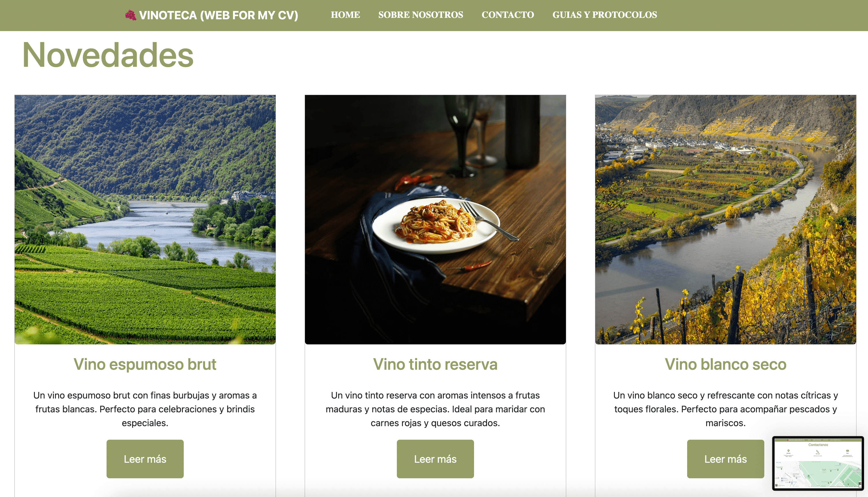The image size is (868, 497).
Task: Go to the HOME menu item
Action: [x=345, y=15]
